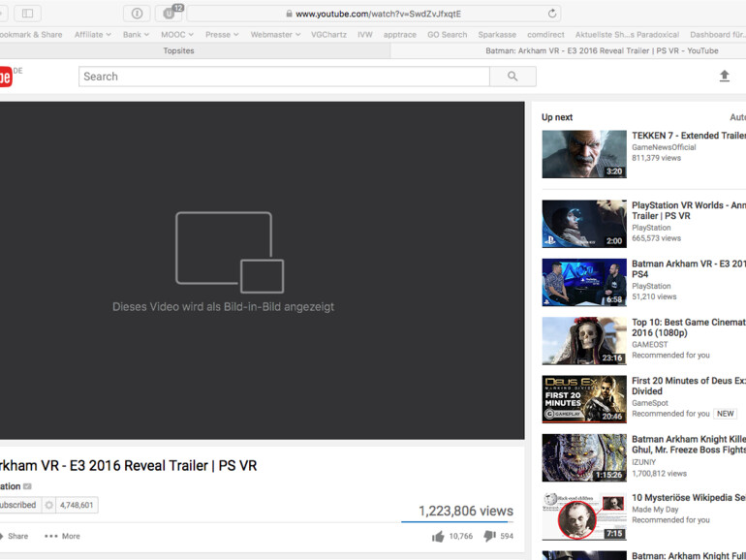Viewport: 746px width, 560px height.
Task: Open the Sparkasse bookmark
Action: [x=497, y=35]
